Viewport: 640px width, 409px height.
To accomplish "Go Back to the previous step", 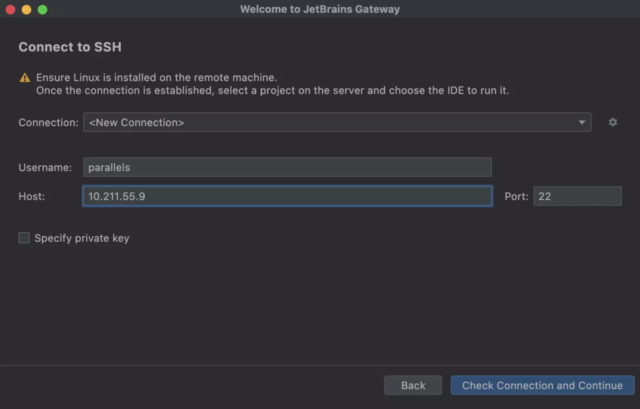I will [413, 385].
